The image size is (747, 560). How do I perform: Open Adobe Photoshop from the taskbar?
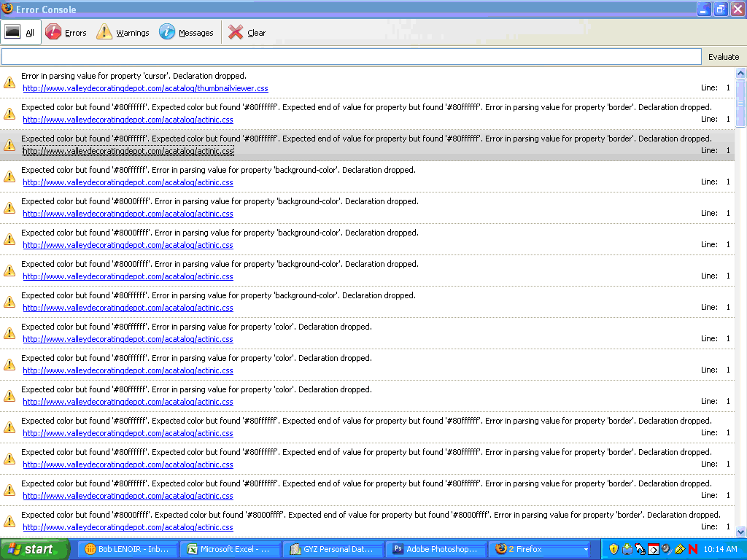coord(436,549)
